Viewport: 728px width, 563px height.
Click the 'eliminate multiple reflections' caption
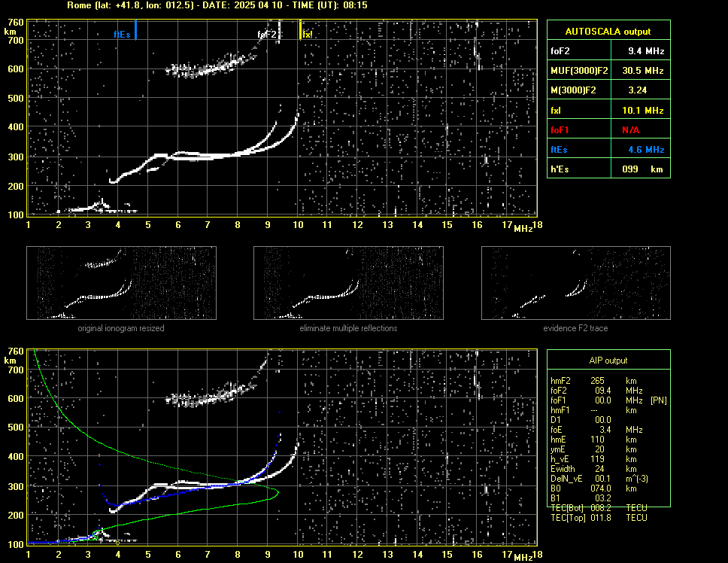point(348,328)
